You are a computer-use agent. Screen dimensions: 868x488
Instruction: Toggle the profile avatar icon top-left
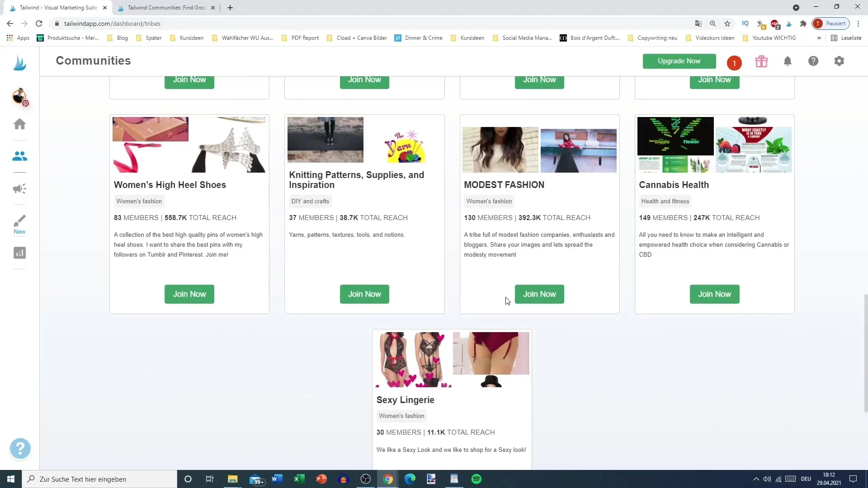(x=20, y=96)
